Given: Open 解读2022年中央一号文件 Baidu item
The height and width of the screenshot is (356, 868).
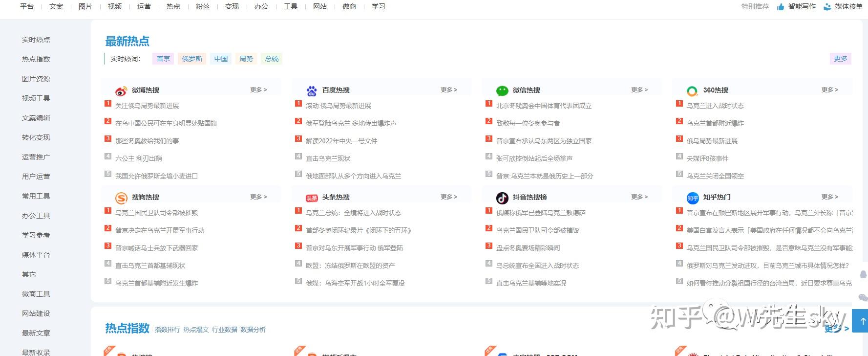Looking at the screenshot, I should [341, 141].
